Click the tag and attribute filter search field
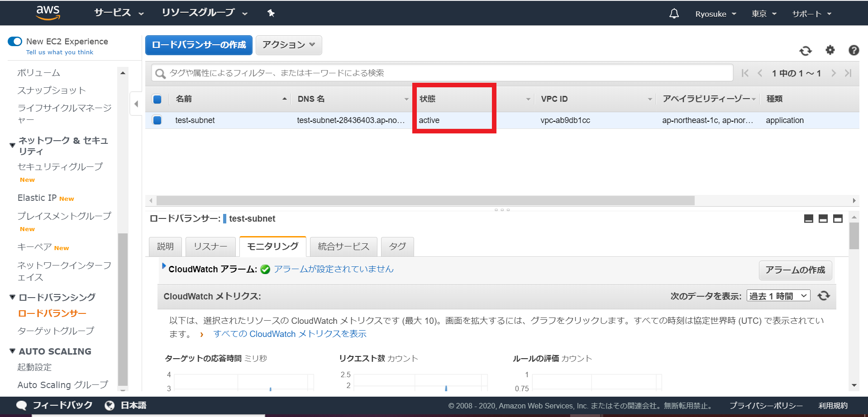 click(x=442, y=73)
